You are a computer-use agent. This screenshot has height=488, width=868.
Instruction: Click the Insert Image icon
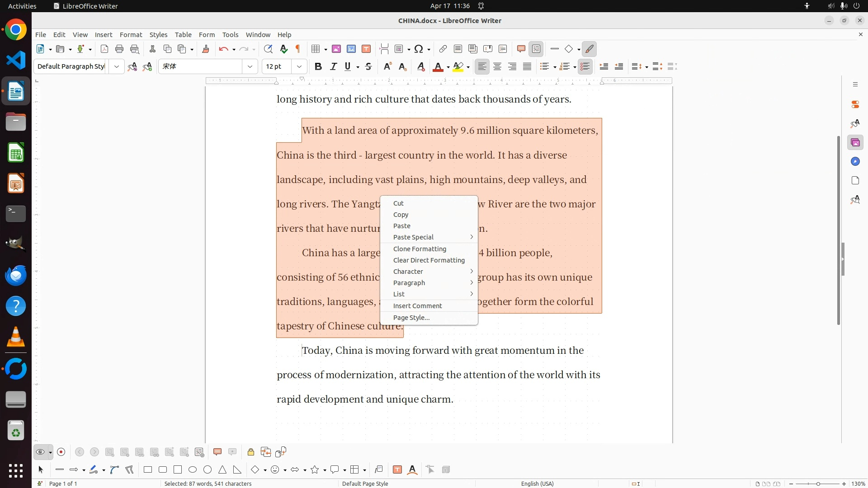(x=336, y=49)
